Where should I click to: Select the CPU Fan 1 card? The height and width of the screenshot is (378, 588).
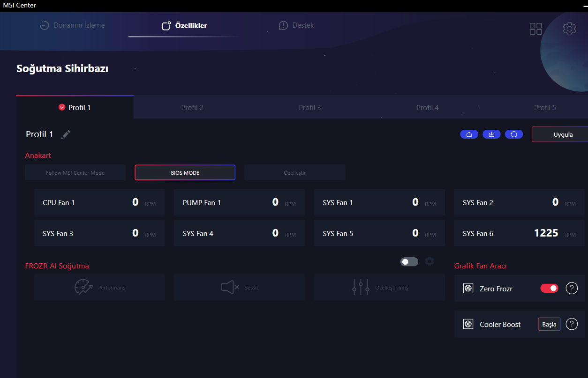[x=99, y=202]
